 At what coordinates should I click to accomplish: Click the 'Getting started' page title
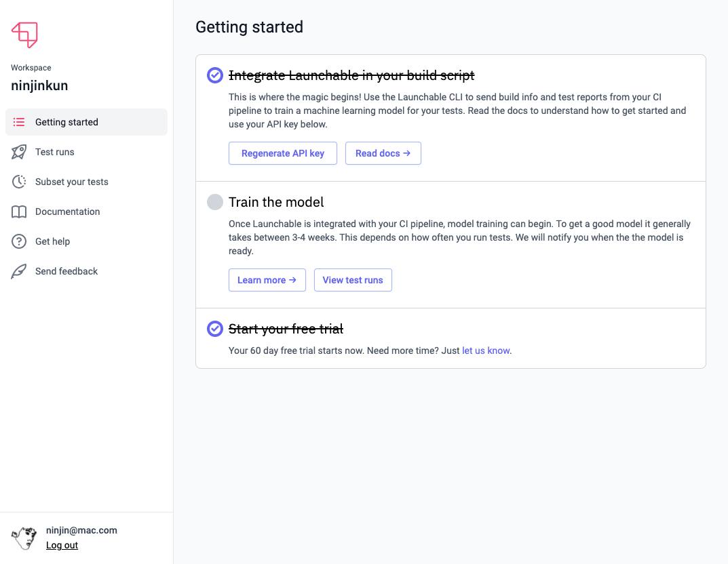coord(249,27)
